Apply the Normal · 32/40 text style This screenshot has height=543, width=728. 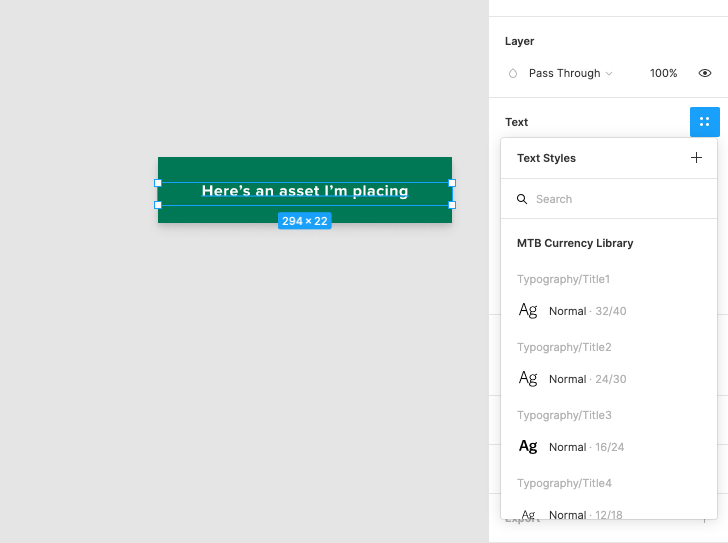(587, 311)
